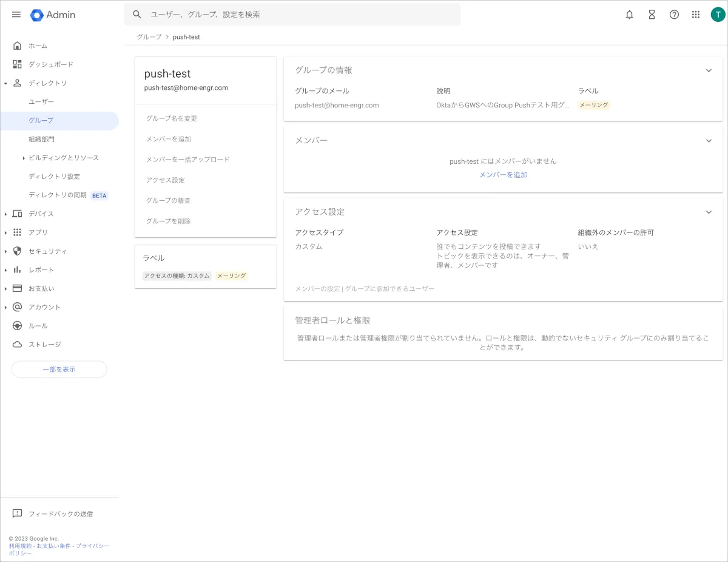Click the search field for users and groups
This screenshot has height=562, width=728.
point(291,15)
